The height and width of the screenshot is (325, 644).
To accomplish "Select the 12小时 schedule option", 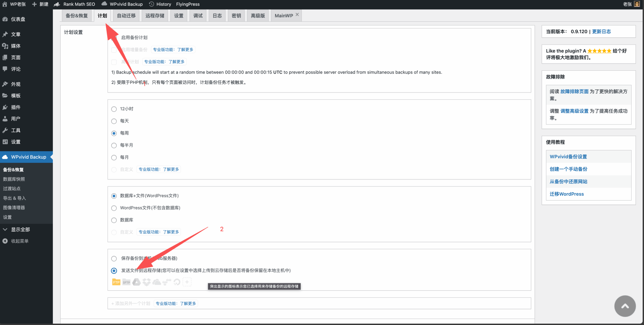I will pyautogui.click(x=114, y=109).
